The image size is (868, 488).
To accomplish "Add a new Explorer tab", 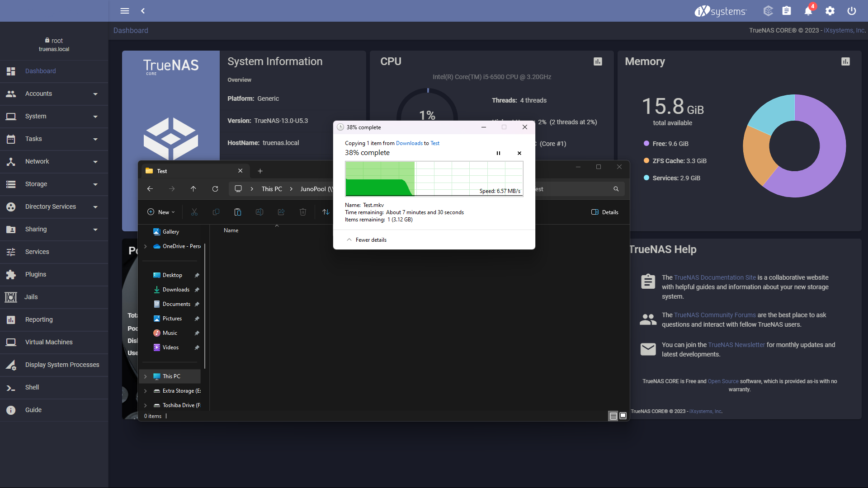I will pos(260,171).
